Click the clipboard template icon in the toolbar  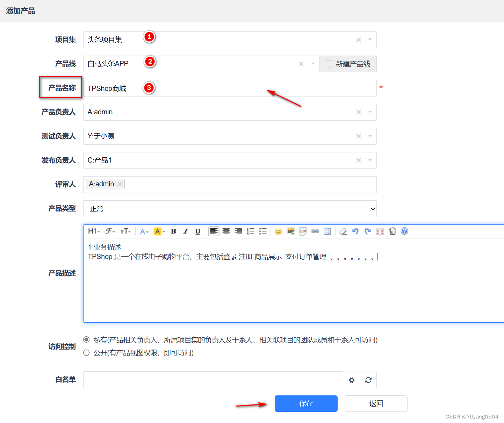tap(392, 231)
